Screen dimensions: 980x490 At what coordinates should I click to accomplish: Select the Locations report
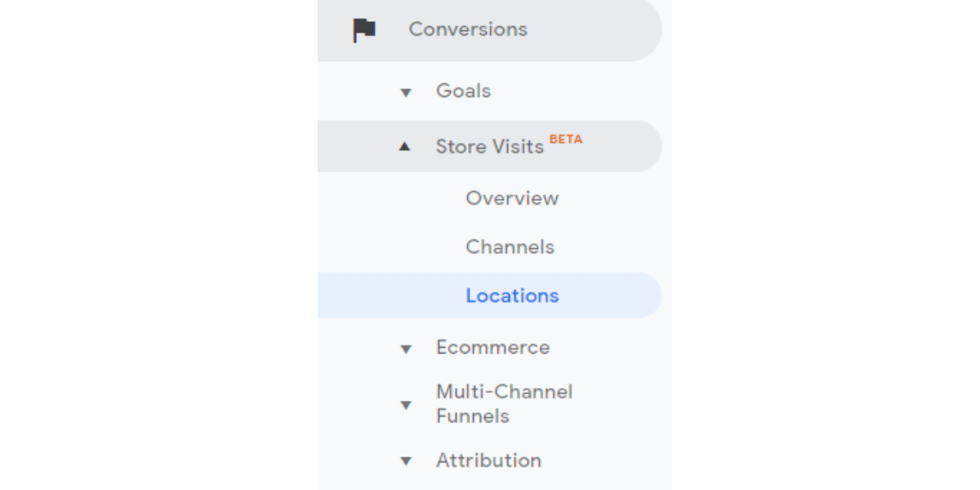pos(512,296)
